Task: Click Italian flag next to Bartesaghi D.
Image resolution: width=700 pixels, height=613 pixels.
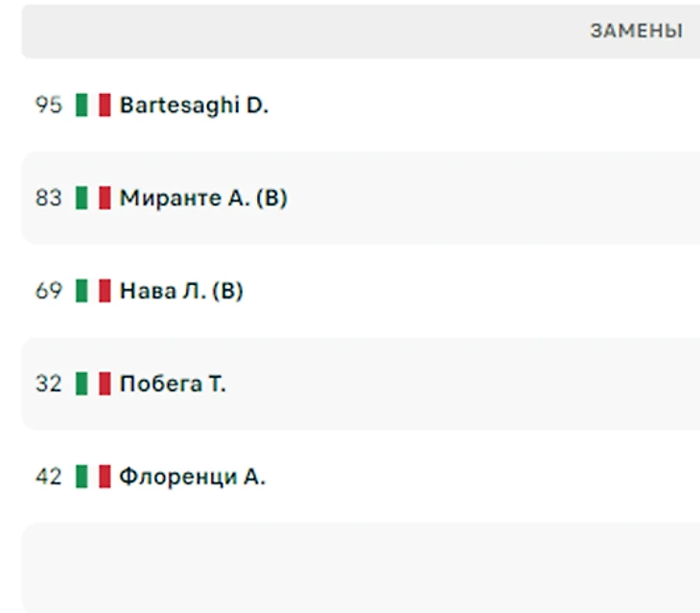Action: pos(93,106)
